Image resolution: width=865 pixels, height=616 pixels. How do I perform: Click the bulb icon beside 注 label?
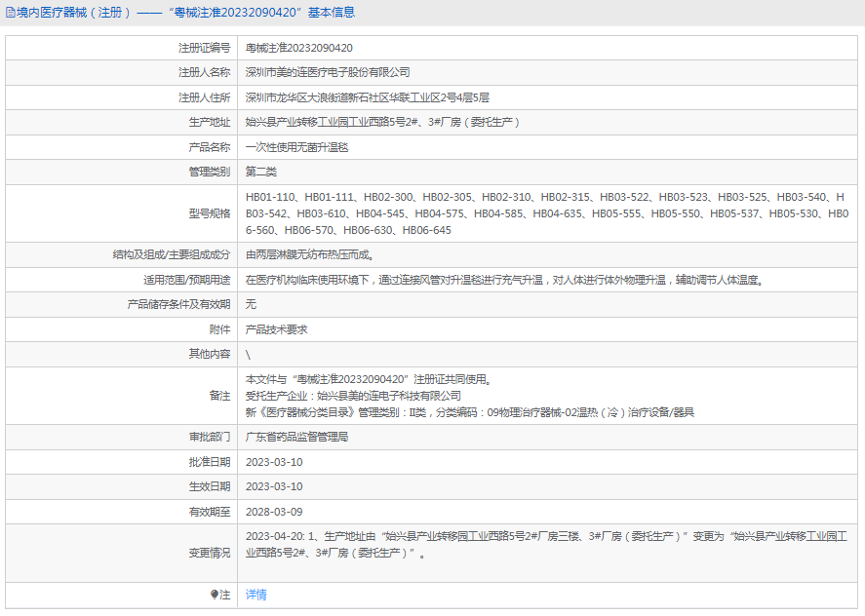tap(215, 595)
